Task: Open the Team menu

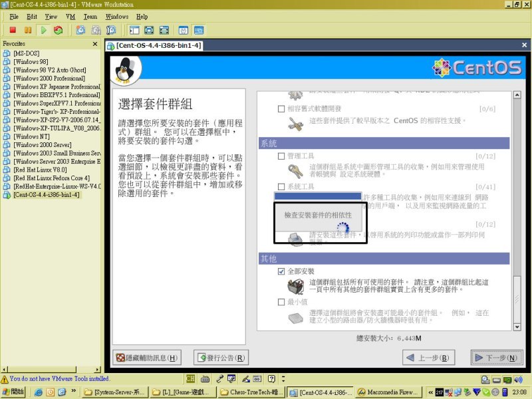Action: 90,16
